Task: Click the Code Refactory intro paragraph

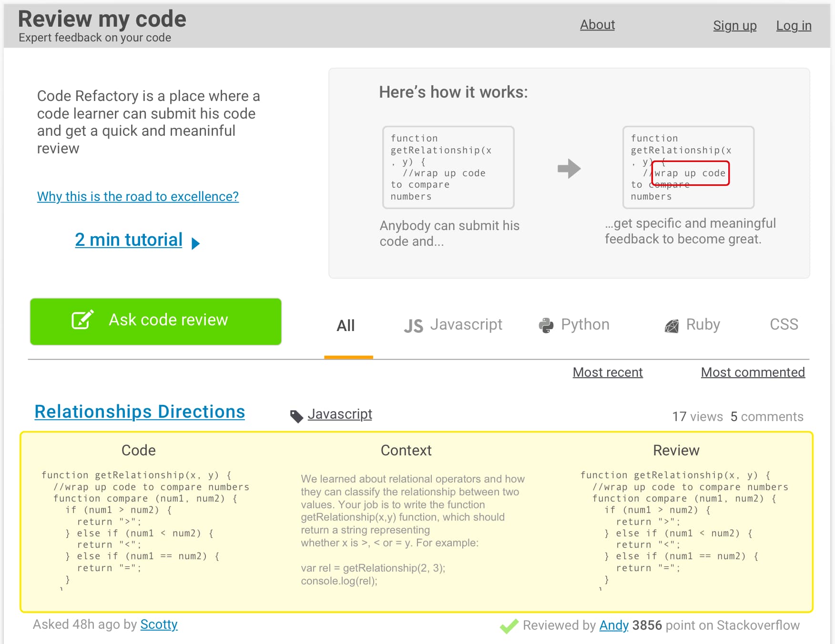Action: [x=149, y=122]
